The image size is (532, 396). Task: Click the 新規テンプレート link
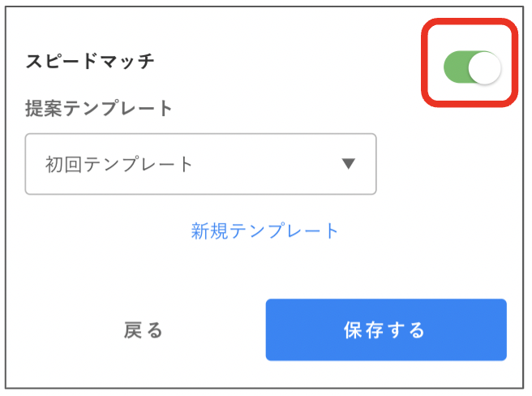[264, 231]
